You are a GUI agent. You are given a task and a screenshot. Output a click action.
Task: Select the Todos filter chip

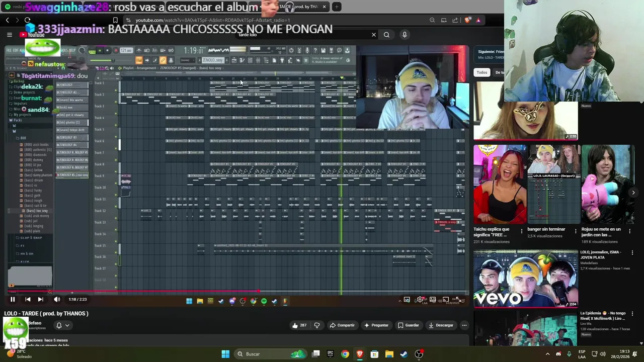click(482, 72)
